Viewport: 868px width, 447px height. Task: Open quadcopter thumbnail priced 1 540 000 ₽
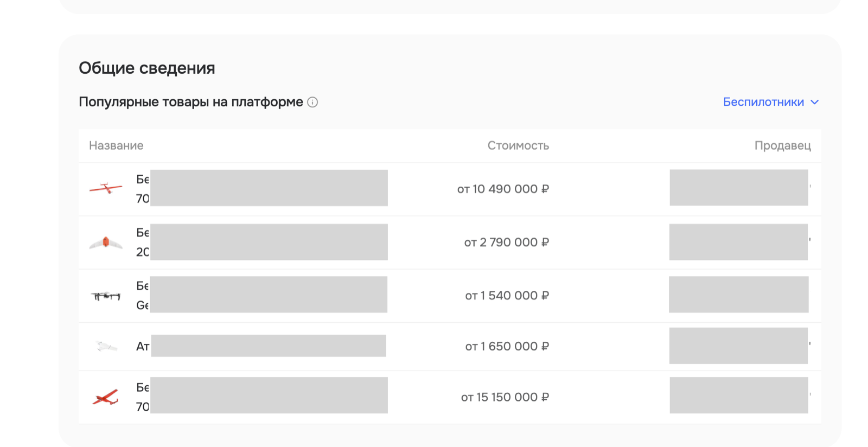pyautogui.click(x=106, y=296)
